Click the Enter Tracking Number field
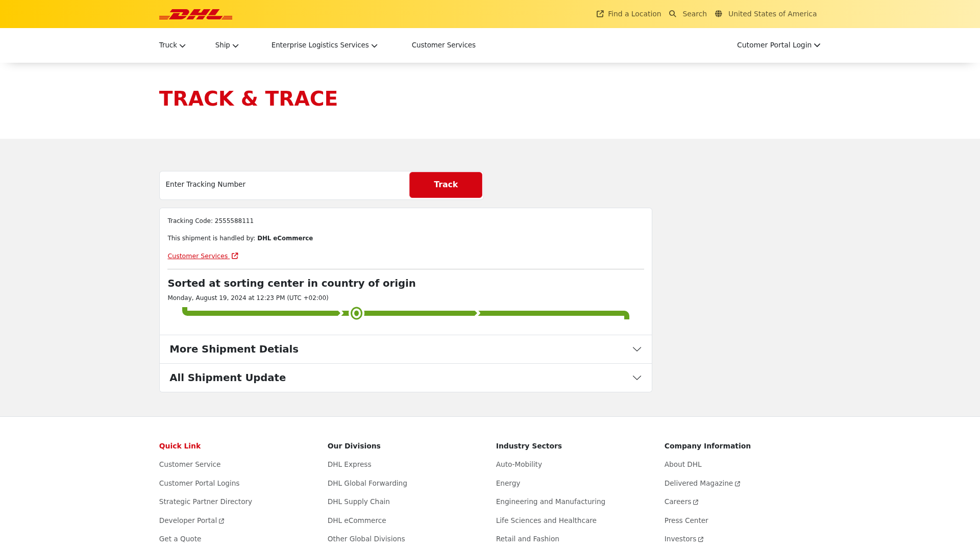 (x=284, y=185)
